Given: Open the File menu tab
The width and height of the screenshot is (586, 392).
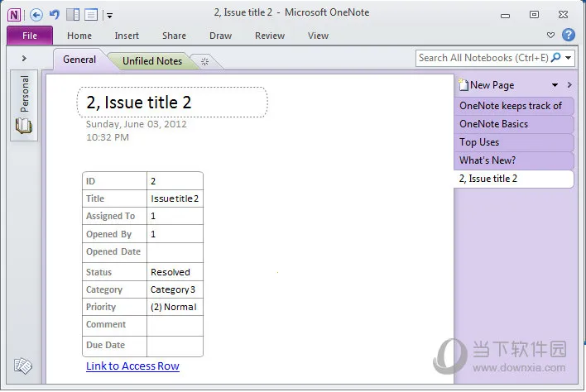Looking at the screenshot, I should 30,36.
